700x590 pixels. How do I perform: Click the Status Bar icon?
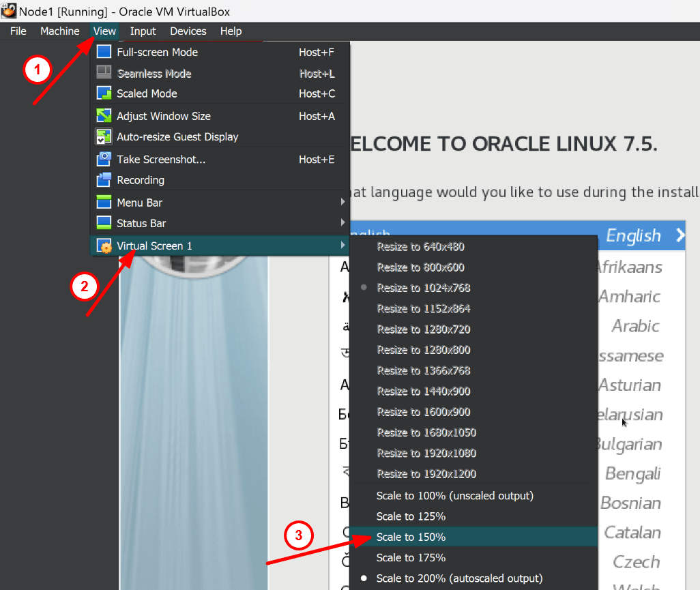click(104, 223)
